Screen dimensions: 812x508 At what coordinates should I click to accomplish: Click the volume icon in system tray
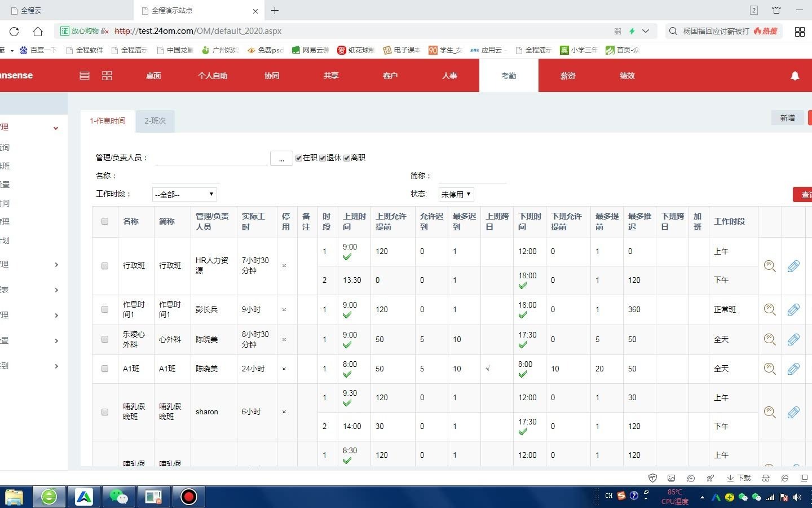pyautogui.click(x=797, y=497)
